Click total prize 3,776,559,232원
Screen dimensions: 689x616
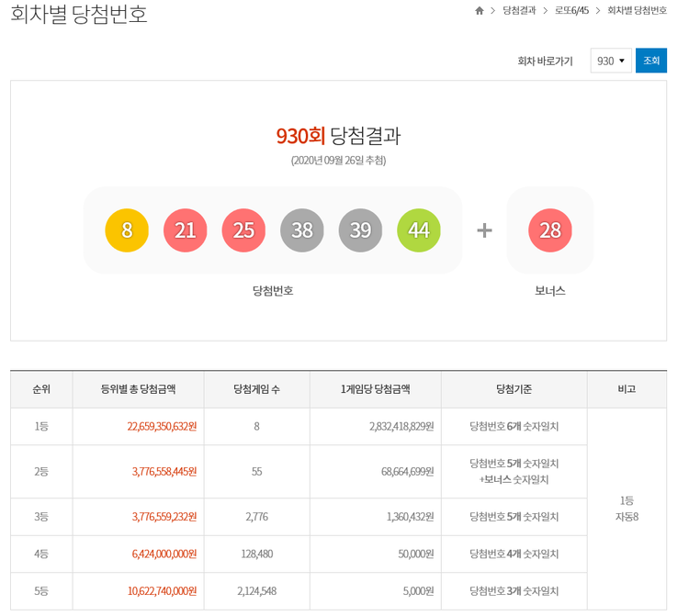tap(164, 517)
